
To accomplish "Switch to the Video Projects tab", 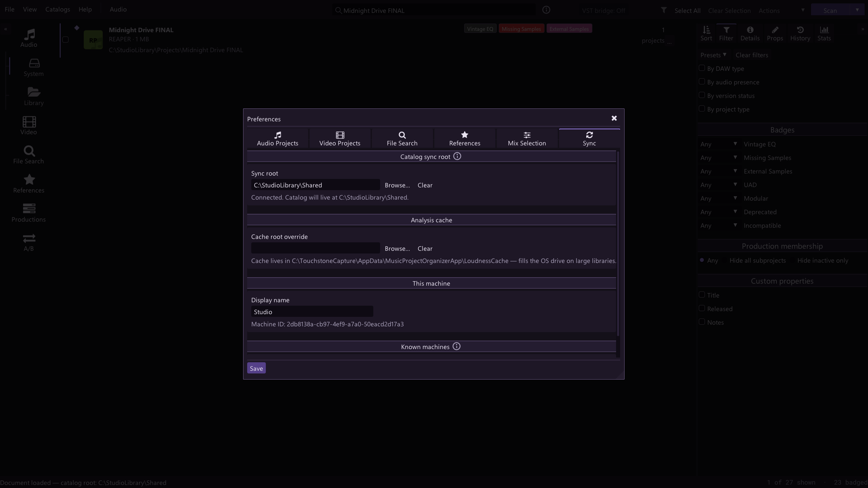I will [x=340, y=139].
